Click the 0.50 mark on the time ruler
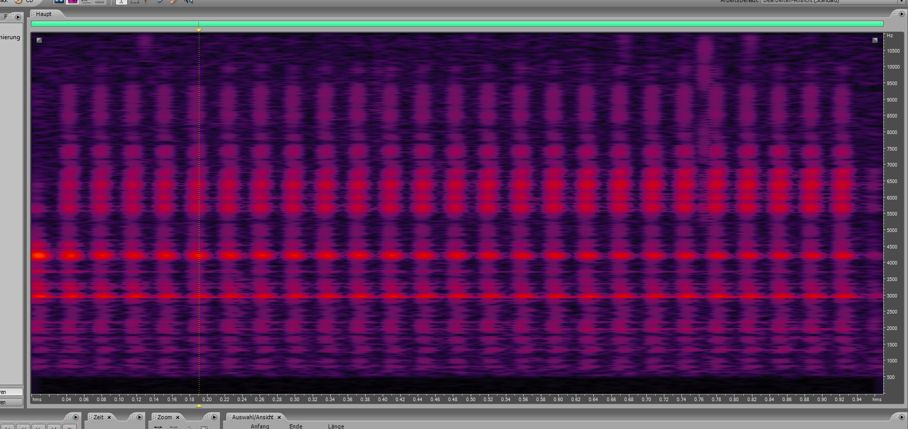908x429 pixels. pos(470,399)
